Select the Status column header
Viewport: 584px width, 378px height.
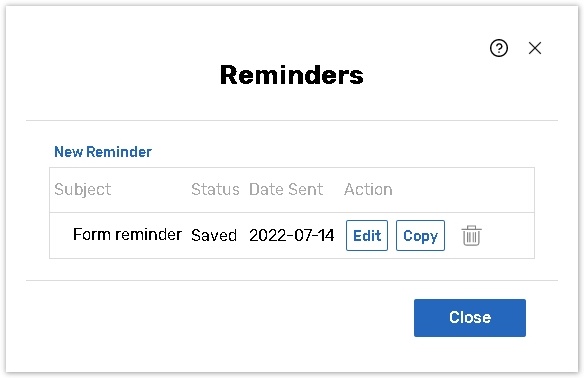pyautogui.click(x=215, y=189)
